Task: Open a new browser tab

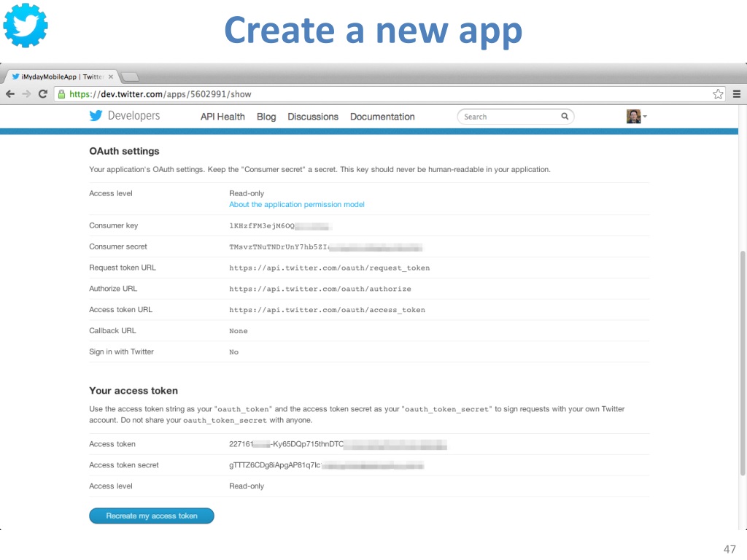Action: 130,77
